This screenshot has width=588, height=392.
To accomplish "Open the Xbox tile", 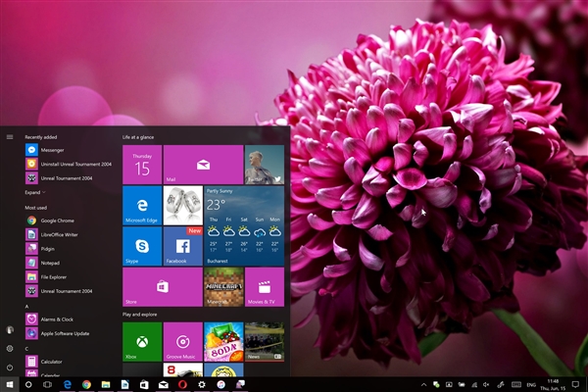I will coord(142,341).
